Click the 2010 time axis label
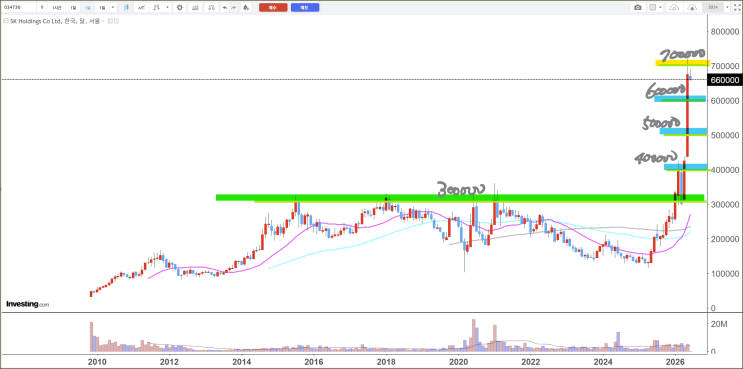The width and height of the screenshot is (743, 369). coord(97,362)
